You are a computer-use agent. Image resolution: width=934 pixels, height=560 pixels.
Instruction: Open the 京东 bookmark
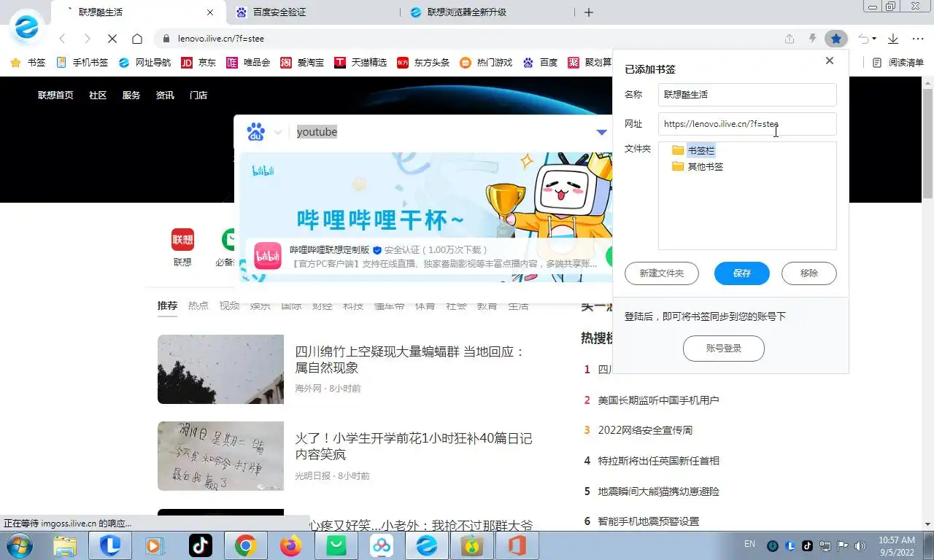pyautogui.click(x=198, y=63)
